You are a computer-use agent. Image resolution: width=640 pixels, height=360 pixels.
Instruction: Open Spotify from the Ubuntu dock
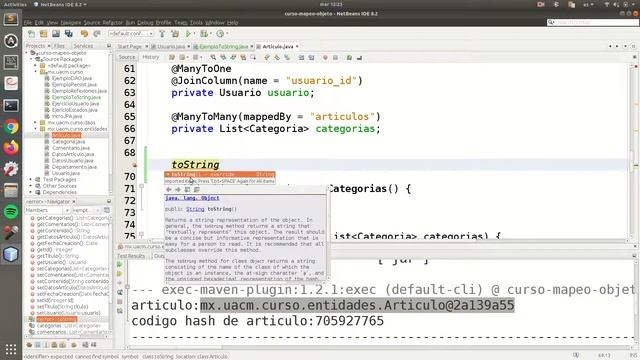click(11, 212)
